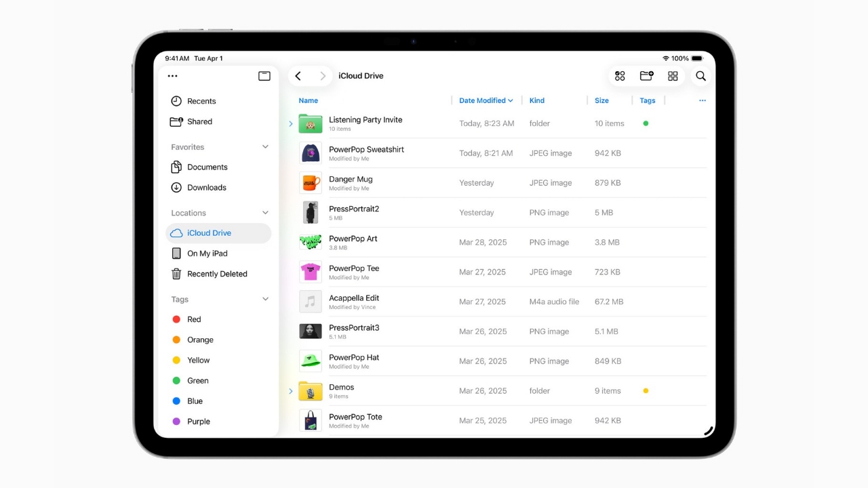Viewport: 868px width, 488px height.
Task: Sort files by the Size column header
Action: click(601, 100)
